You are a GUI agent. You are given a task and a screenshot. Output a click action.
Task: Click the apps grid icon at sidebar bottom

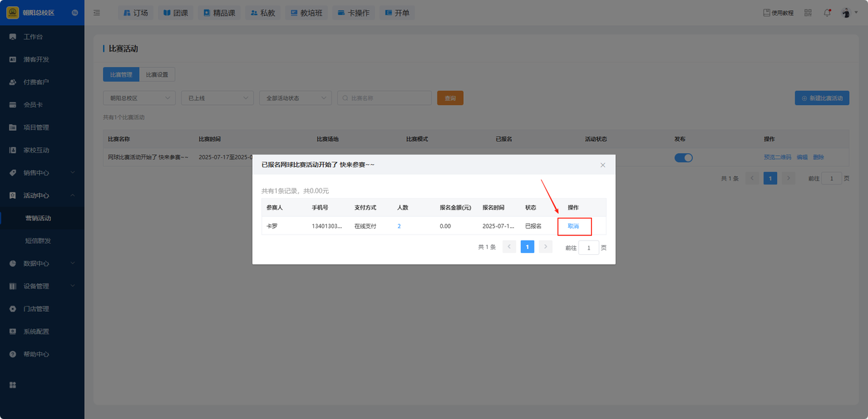tap(13, 385)
